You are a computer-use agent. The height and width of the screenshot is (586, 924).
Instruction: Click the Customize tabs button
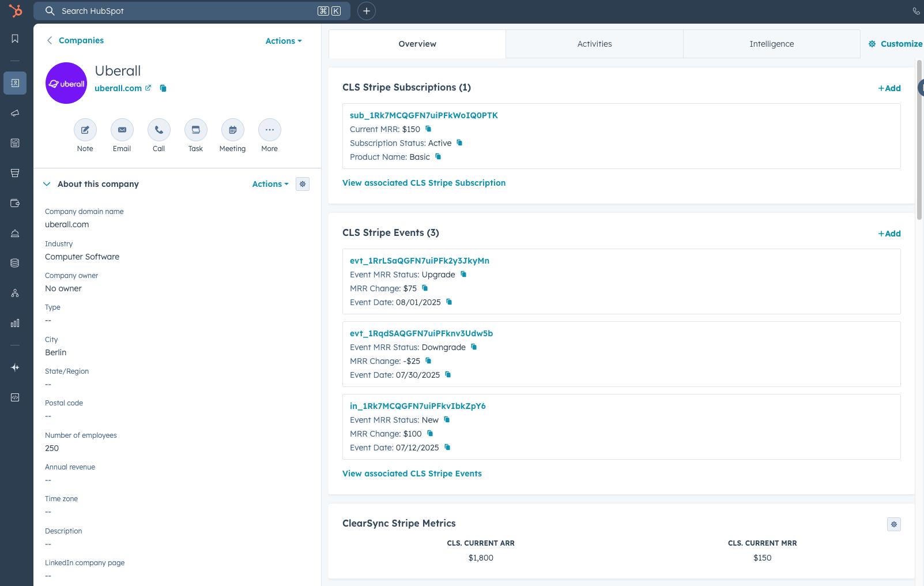pyautogui.click(x=895, y=44)
